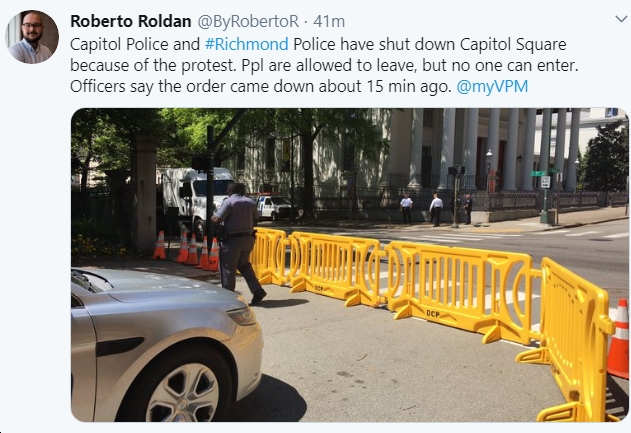Click the walking police officer in photo
631x433 pixels.
[x=237, y=243]
